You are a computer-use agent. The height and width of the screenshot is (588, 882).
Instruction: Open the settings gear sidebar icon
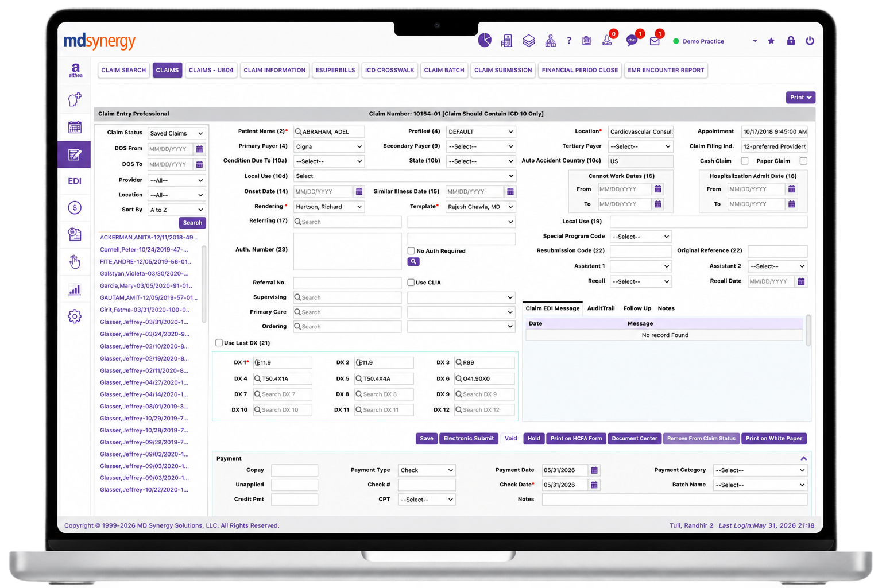coord(75,316)
